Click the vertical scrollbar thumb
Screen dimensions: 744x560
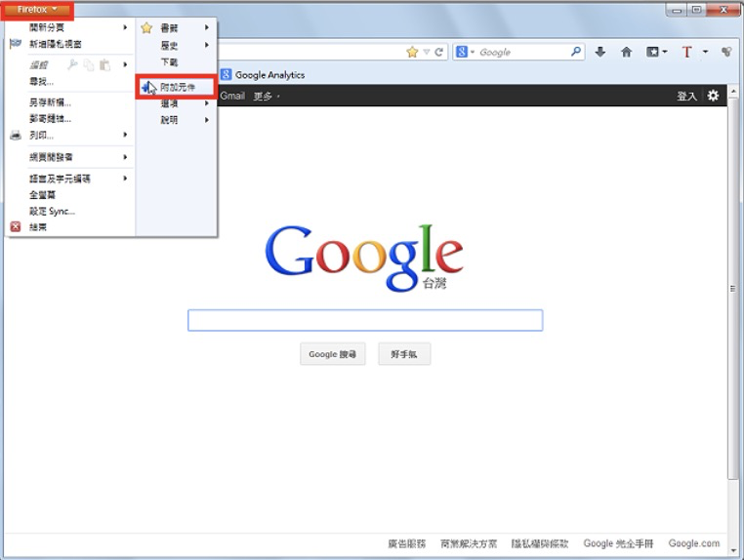[x=733, y=289]
